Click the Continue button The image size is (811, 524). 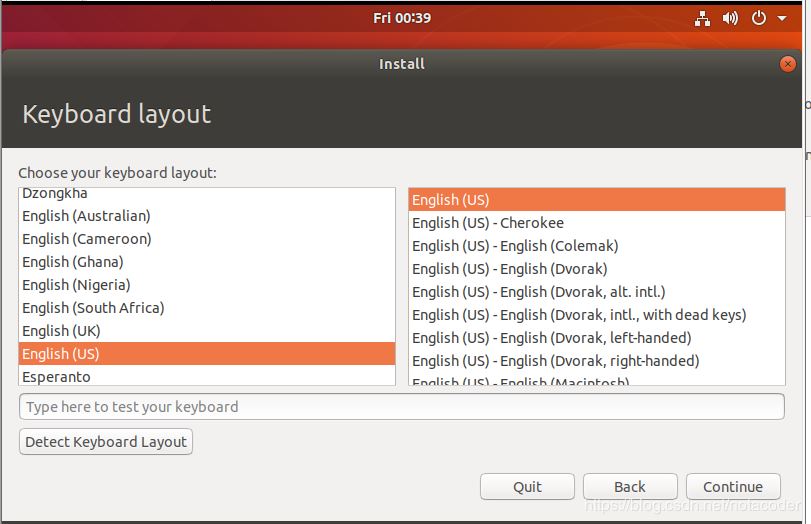732,487
